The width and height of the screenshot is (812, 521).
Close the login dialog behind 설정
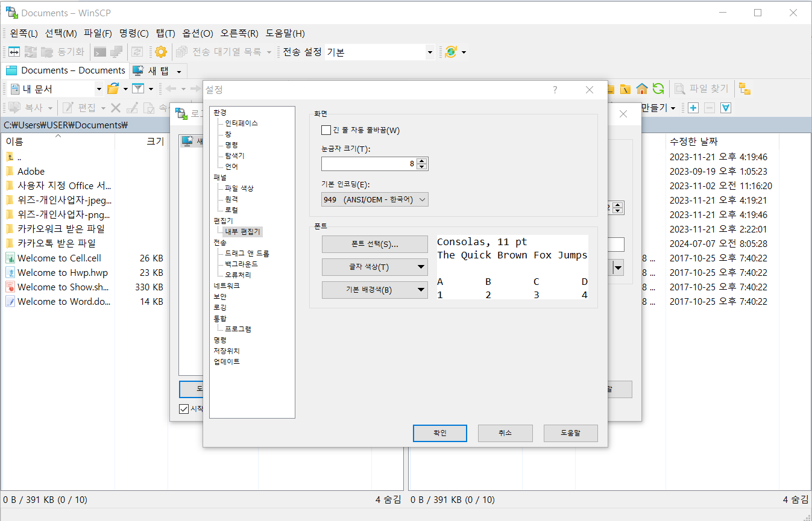623,114
